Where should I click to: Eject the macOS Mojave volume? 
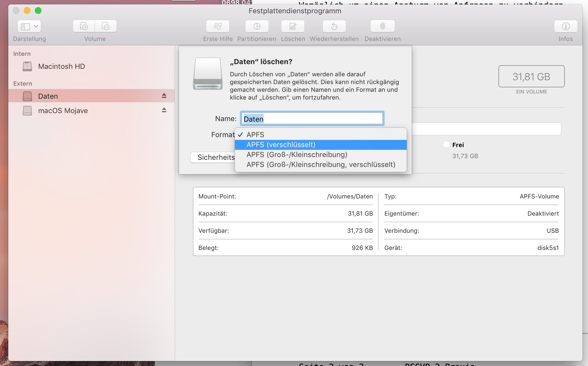(164, 110)
